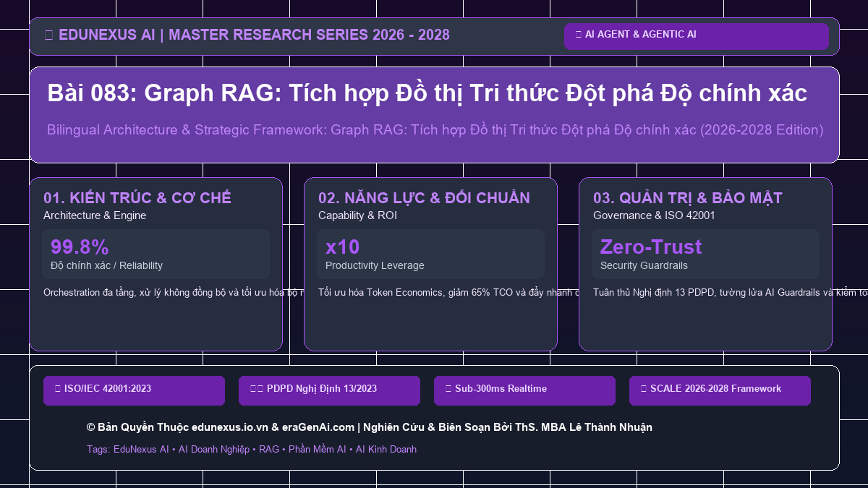
Task: Select the Zero-Trust metric value
Action: coord(651,247)
